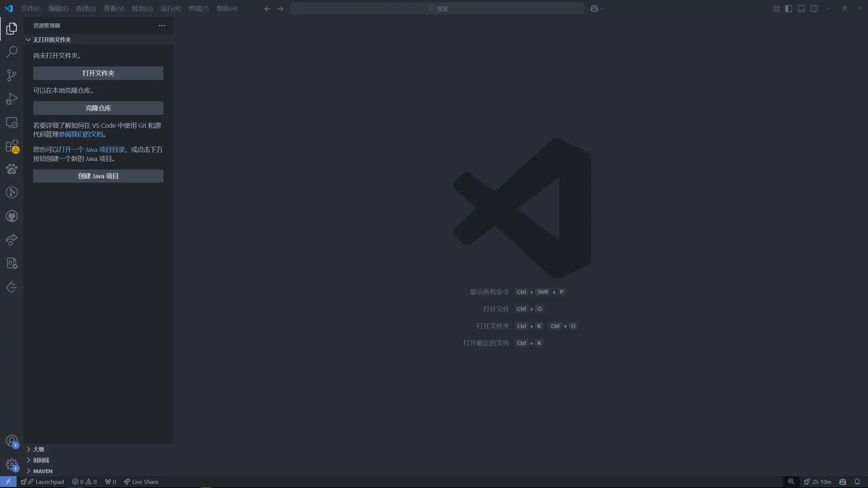
Task: Open Remote Explorer icon
Action: click(x=12, y=123)
